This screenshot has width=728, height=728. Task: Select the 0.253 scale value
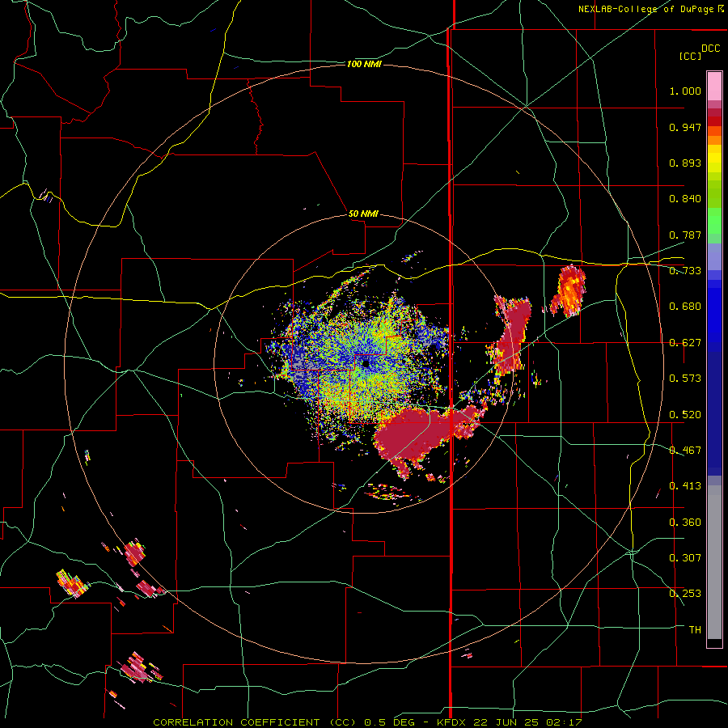point(685,594)
